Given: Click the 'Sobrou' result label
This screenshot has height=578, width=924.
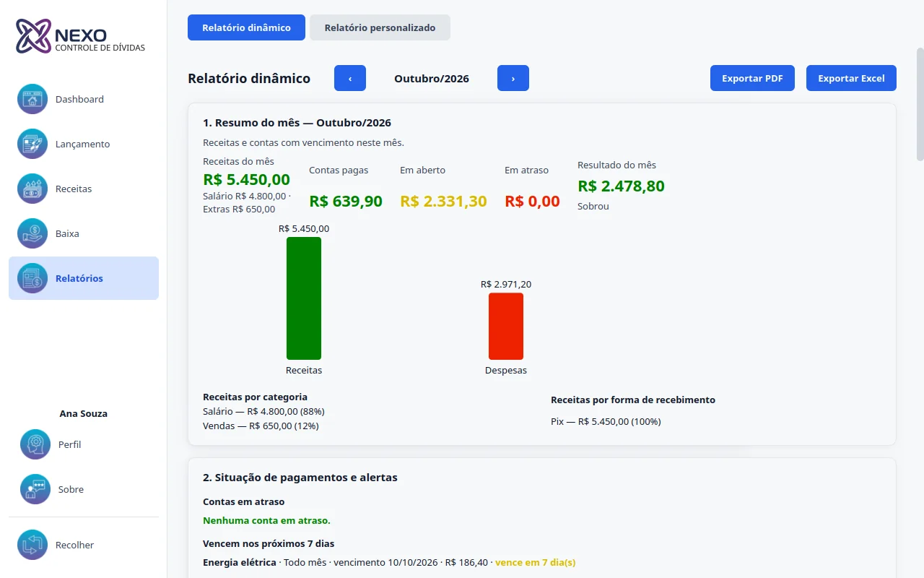Looking at the screenshot, I should [x=593, y=206].
